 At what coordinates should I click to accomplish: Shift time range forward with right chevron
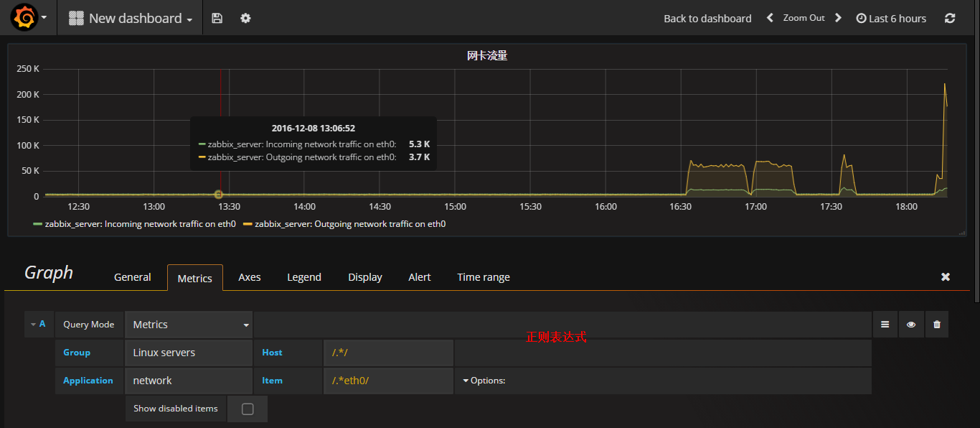click(x=838, y=18)
